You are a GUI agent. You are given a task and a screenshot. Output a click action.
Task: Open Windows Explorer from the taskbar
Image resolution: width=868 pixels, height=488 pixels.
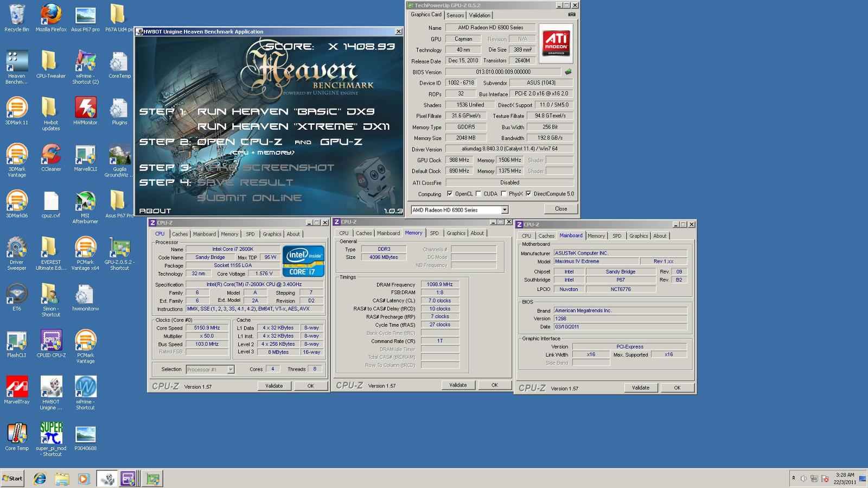pos(62,479)
